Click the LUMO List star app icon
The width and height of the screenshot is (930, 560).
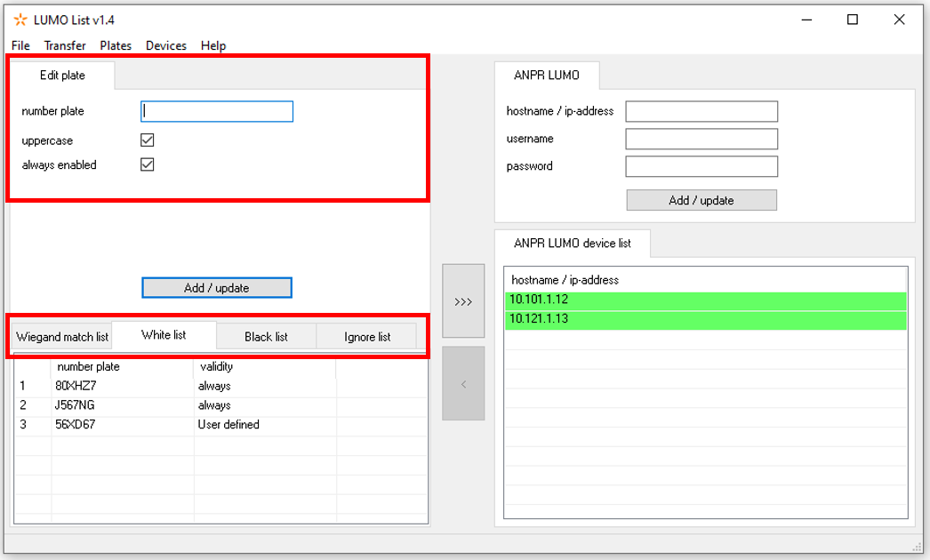pos(20,20)
